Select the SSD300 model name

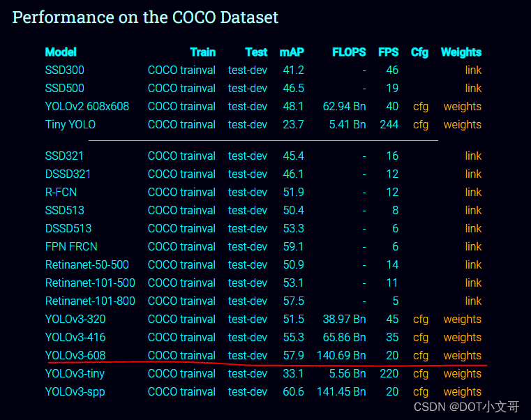(x=64, y=70)
